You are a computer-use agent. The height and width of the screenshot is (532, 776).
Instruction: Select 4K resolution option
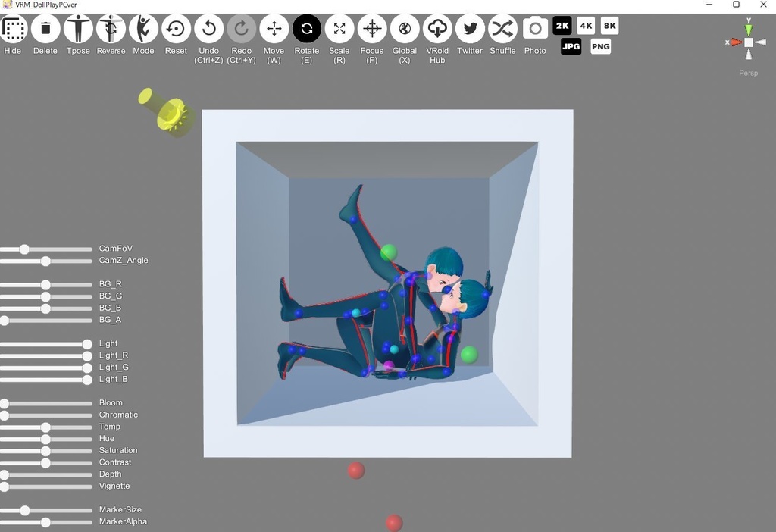pyautogui.click(x=586, y=26)
